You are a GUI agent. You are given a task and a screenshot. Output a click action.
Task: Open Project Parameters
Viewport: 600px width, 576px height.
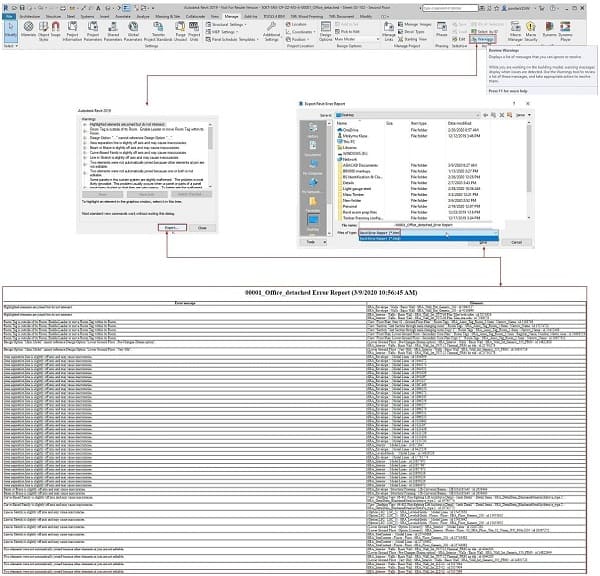[93, 31]
